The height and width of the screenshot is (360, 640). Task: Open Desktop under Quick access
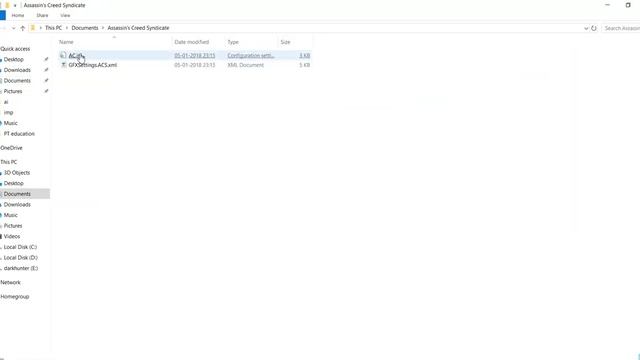[13, 59]
